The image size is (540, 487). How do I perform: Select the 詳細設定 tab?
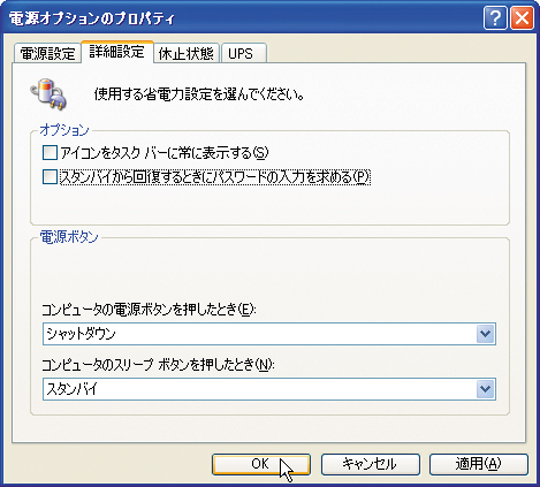pos(117,52)
